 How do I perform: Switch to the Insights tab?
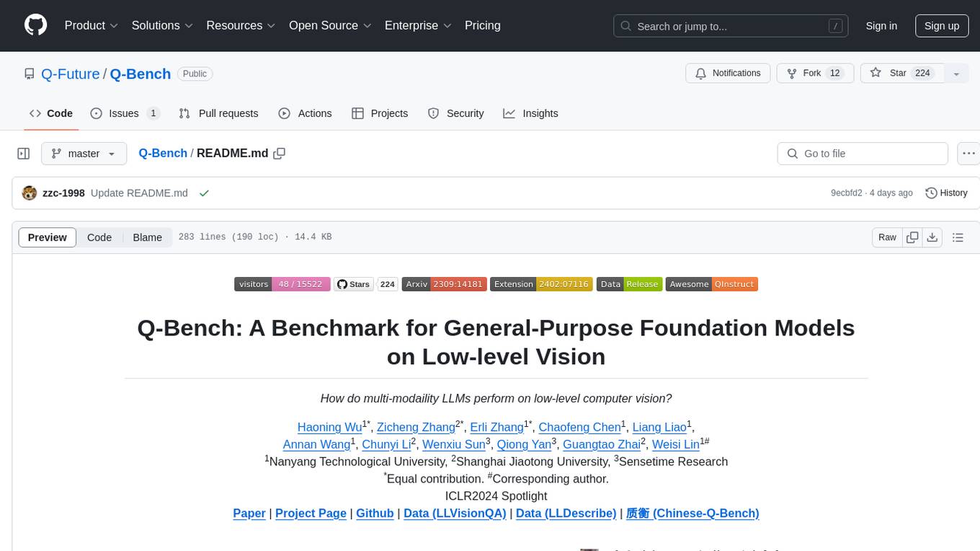(530, 113)
